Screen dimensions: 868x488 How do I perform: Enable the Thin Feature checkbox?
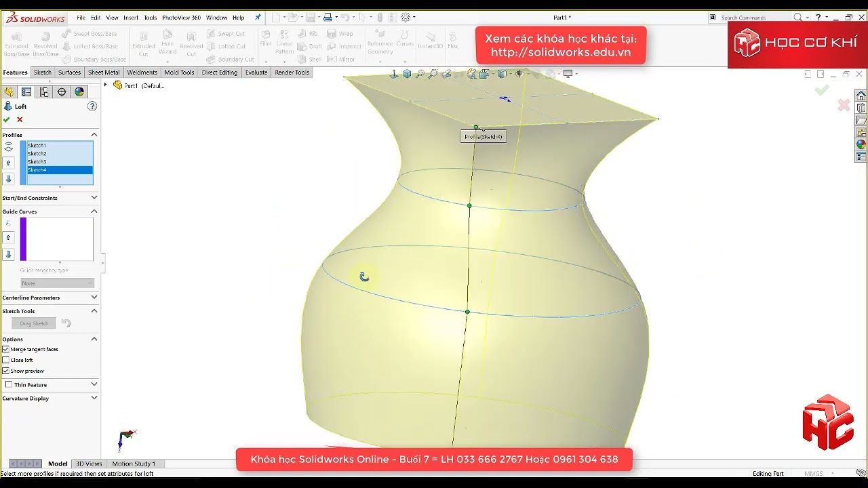tap(9, 384)
